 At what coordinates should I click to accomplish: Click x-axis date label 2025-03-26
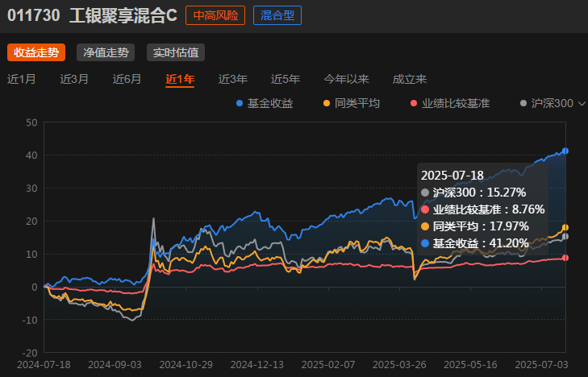tap(399, 364)
